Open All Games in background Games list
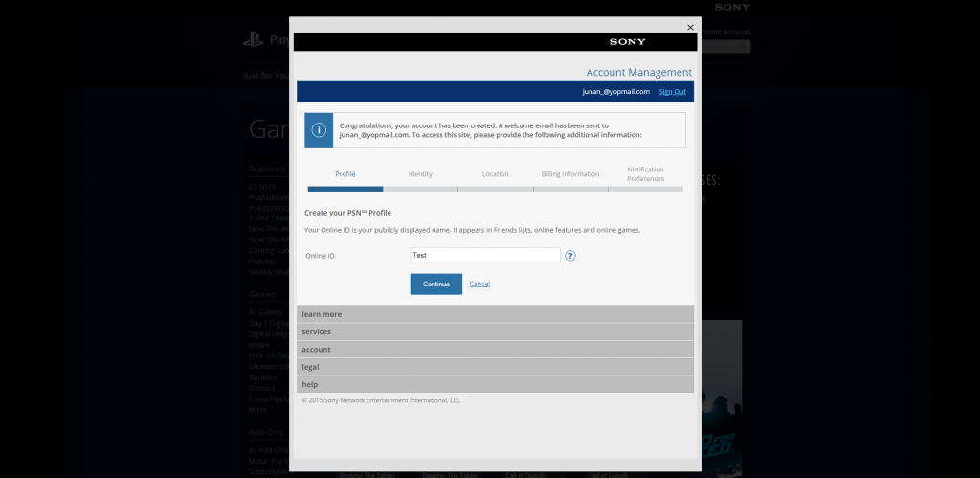 266,312
